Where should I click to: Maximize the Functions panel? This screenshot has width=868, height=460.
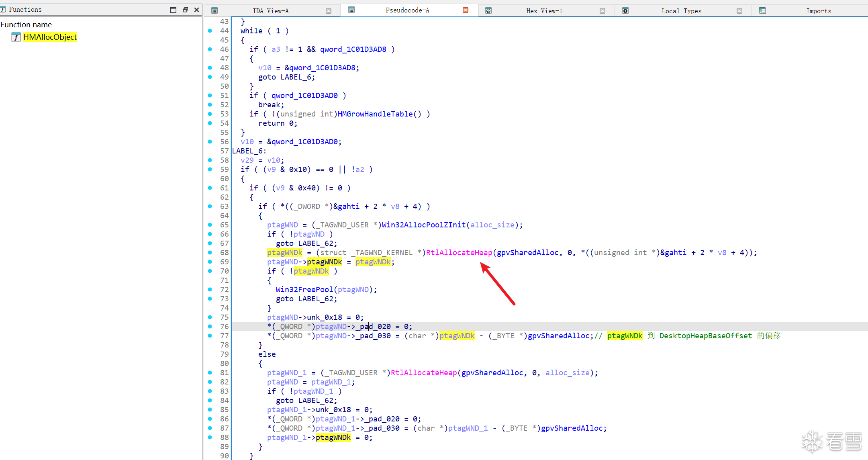point(173,10)
